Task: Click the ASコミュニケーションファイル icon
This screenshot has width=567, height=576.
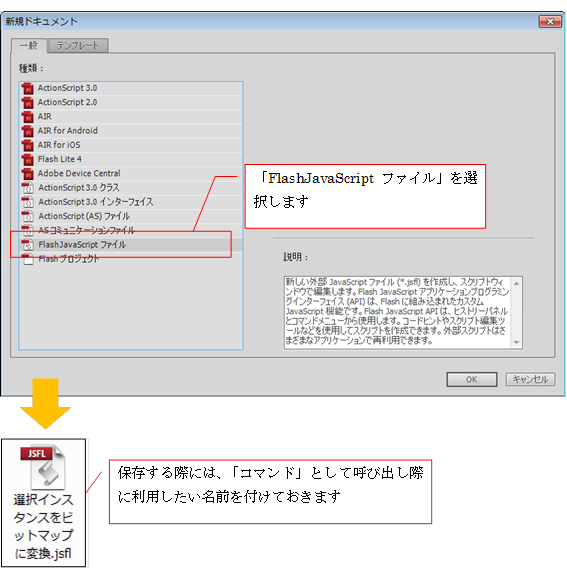Action: point(28,231)
